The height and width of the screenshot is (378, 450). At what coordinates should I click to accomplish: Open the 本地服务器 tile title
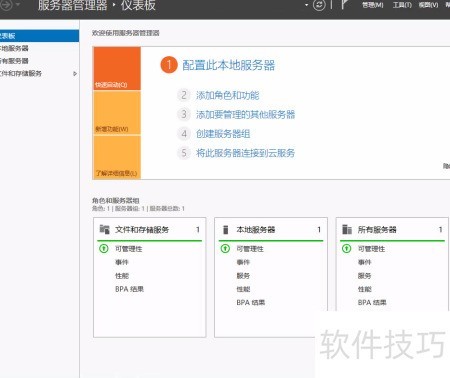[x=256, y=230]
